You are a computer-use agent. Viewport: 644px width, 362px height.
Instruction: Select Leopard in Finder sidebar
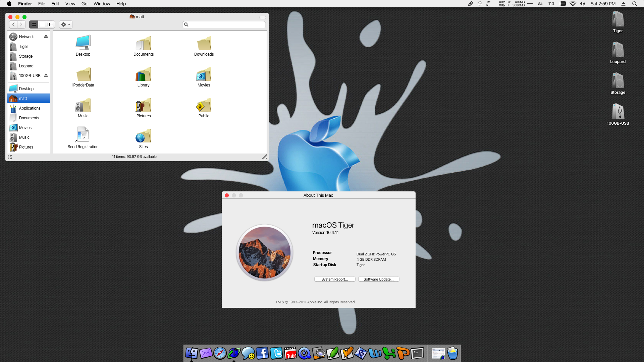point(29,66)
